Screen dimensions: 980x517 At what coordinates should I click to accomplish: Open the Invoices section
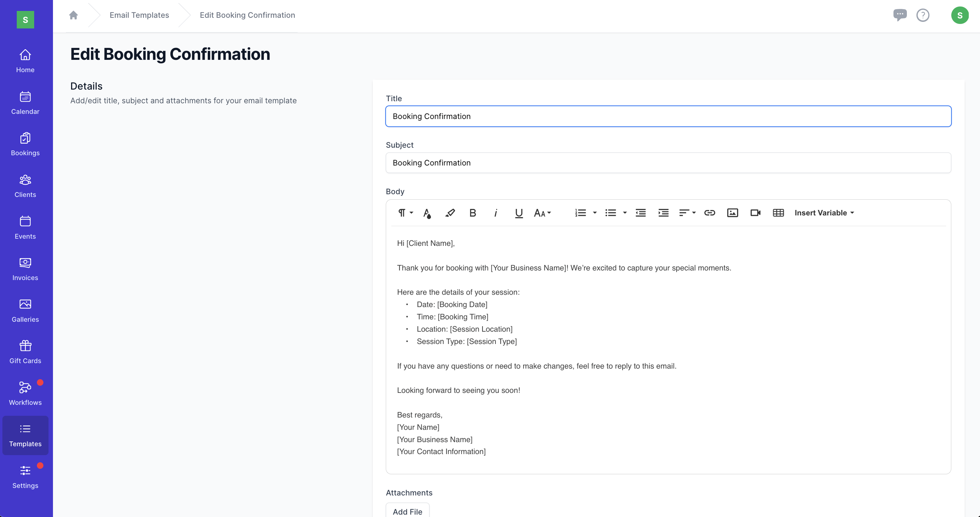click(x=25, y=269)
